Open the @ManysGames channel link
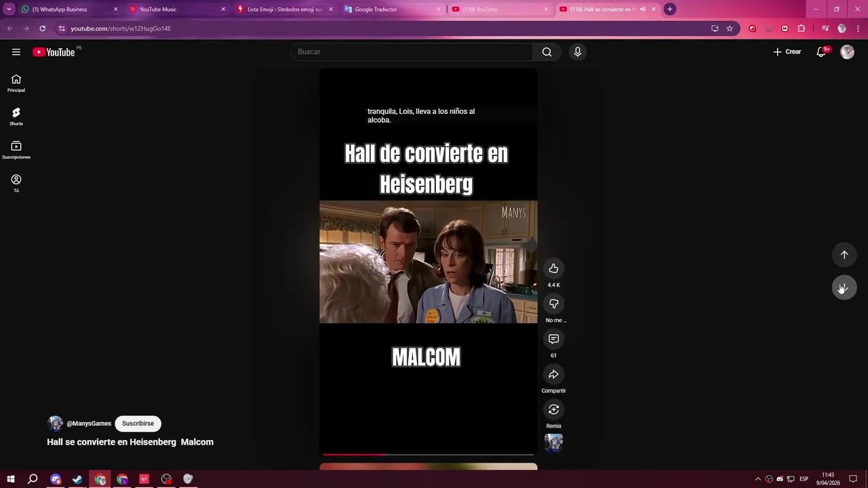The height and width of the screenshot is (488, 868). 89,424
